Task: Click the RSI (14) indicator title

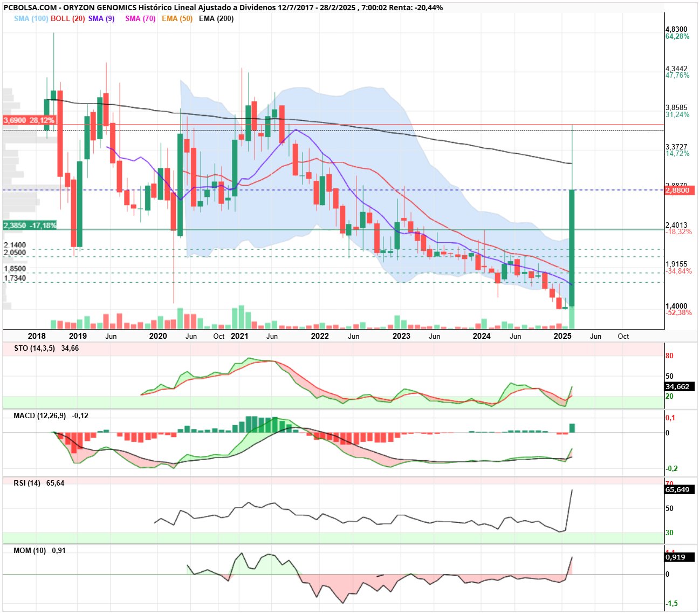Action: [x=27, y=483]
